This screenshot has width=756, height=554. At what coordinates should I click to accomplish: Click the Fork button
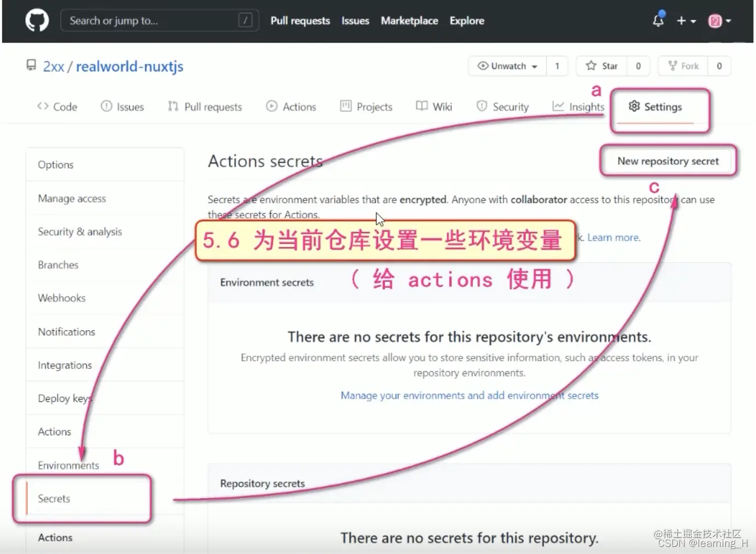(x=683, y=66)
